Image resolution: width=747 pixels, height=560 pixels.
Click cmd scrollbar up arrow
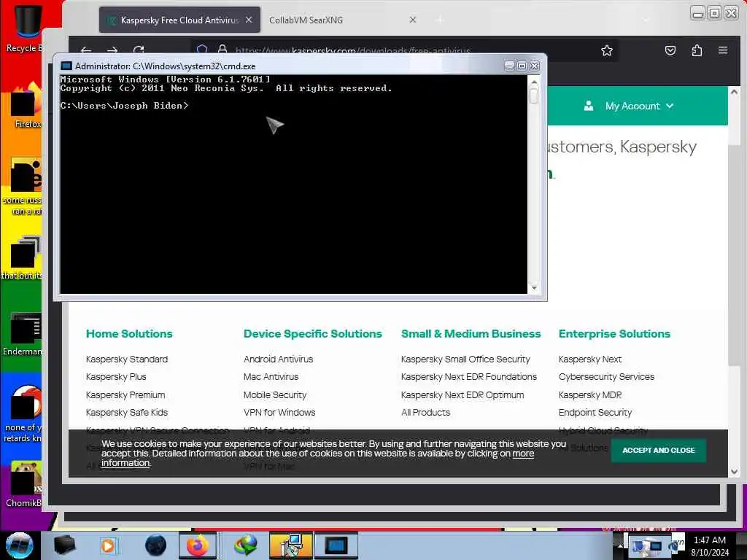click(533, 82)
